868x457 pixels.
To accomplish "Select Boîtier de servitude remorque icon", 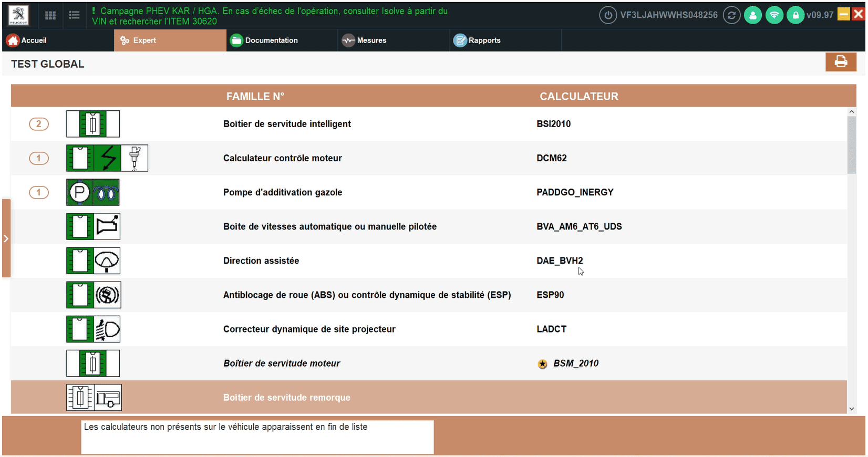I will (94, 397).
